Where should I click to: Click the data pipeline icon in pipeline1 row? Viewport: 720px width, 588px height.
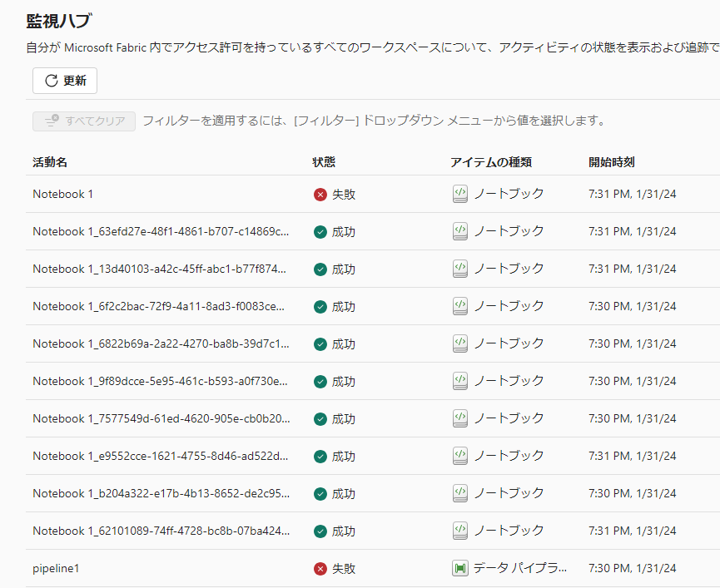[460, 568]
